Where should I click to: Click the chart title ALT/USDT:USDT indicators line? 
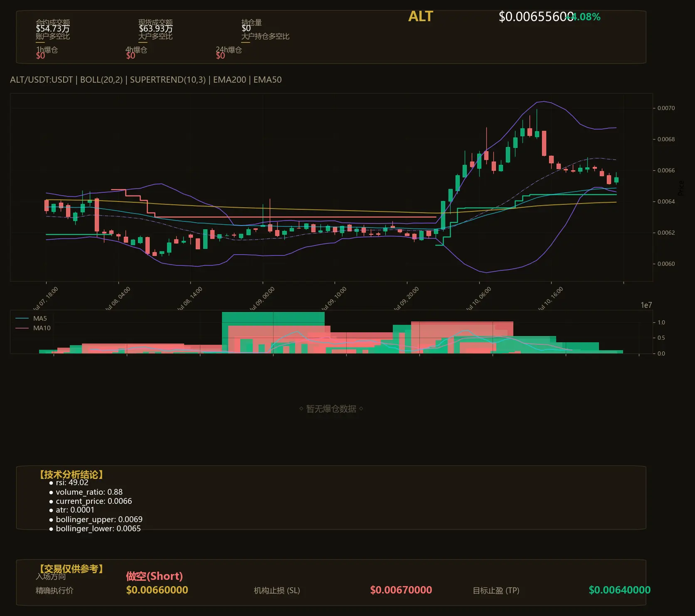[x=146, y=80]
